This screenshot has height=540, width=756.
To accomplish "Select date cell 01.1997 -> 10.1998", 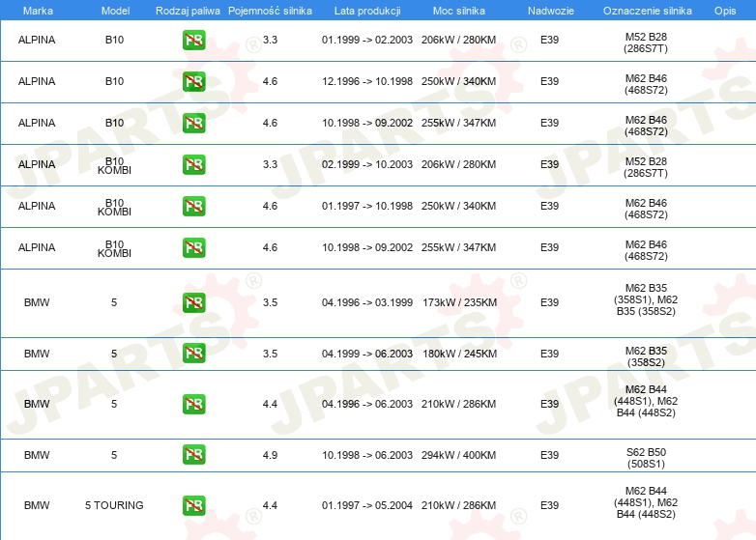I will tap(367, 206).
